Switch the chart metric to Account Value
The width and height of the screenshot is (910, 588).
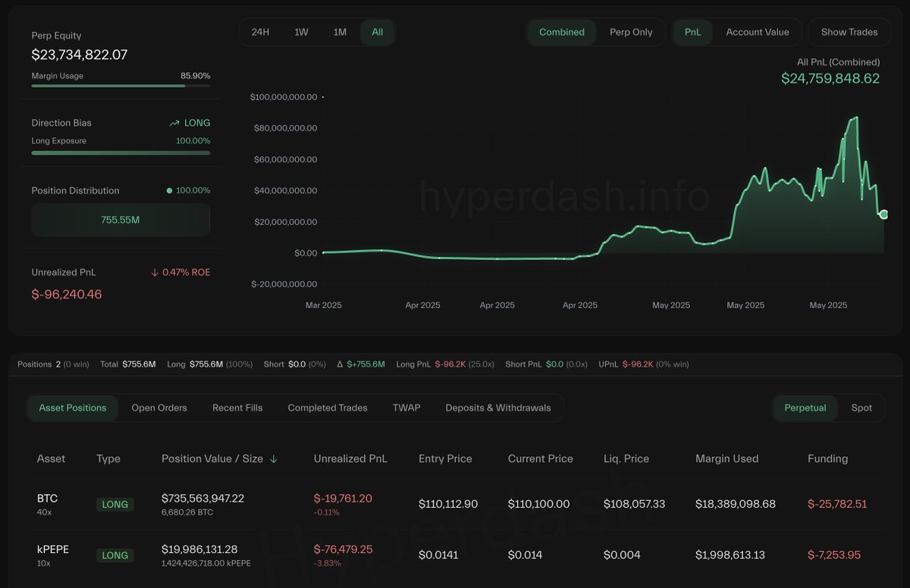758,32
